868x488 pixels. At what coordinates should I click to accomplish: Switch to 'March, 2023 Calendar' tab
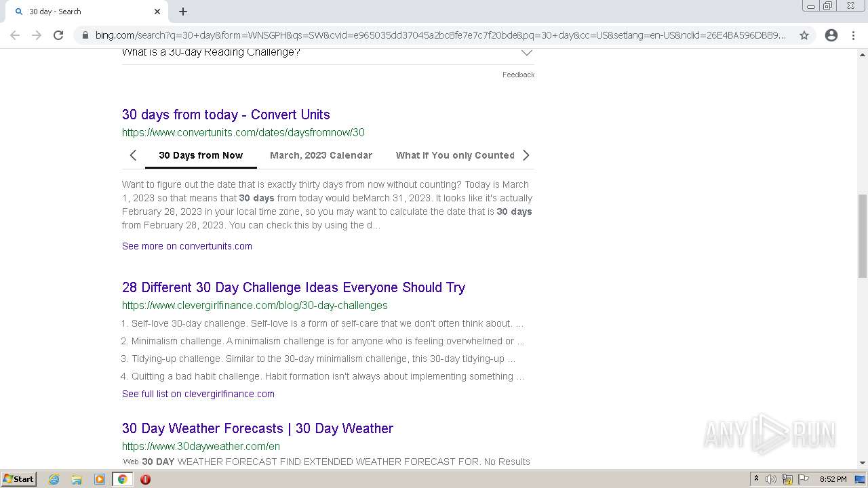click(x=321, y=155)
